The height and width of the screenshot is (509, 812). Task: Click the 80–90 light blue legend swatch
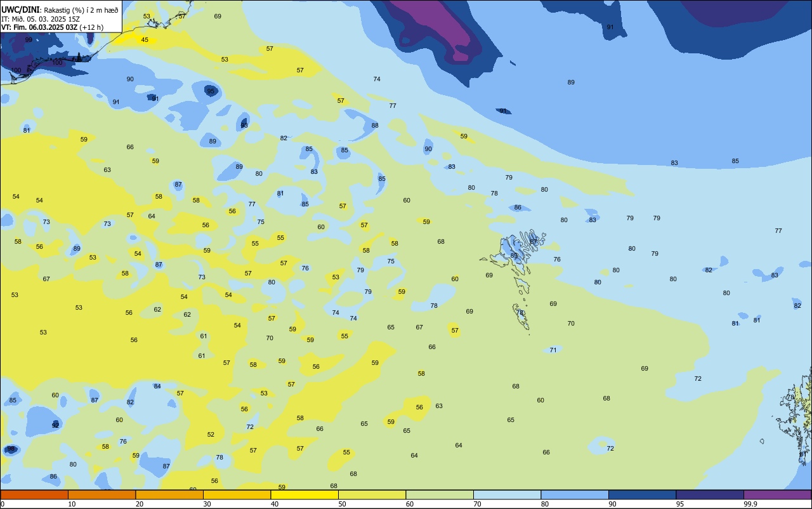[575, 494]
